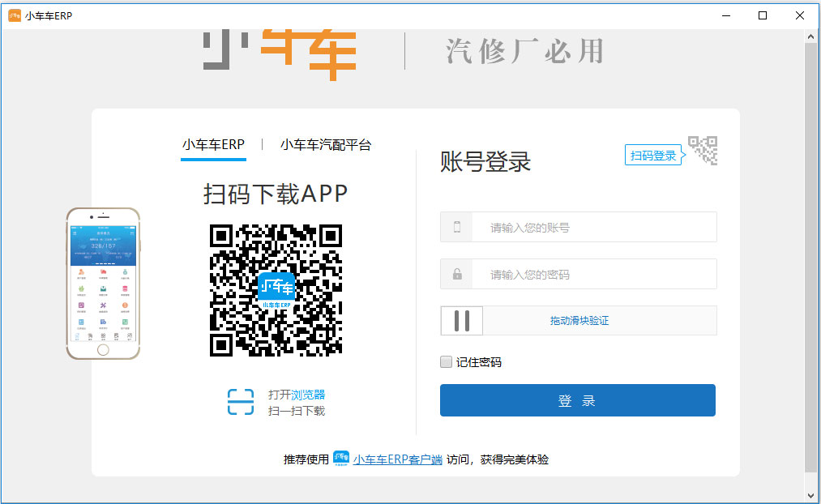The image size is (821, 504).
Task: Maximize the 小车车ERP window
Action: [x=763, y=15]
